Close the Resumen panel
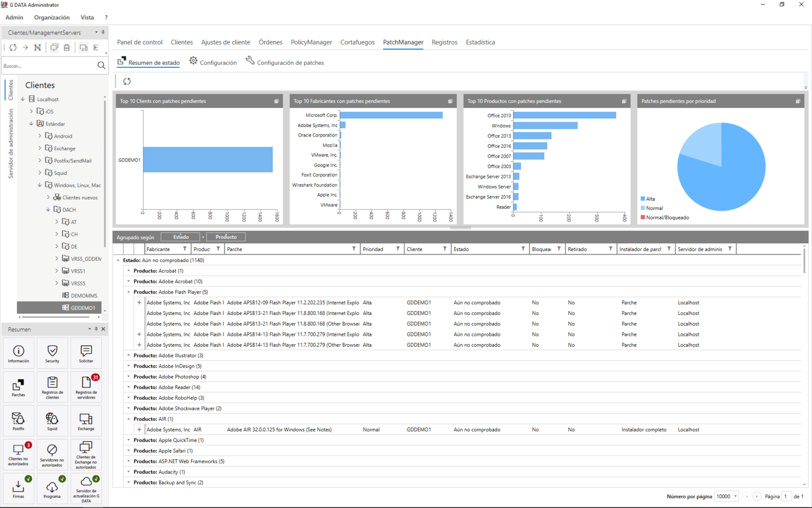 click(103, 329)
